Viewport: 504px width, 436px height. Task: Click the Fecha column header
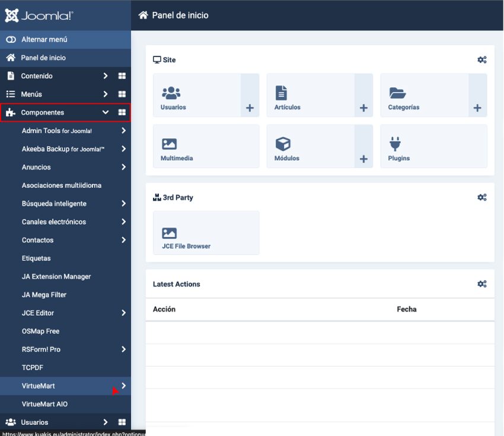(407, 309)
